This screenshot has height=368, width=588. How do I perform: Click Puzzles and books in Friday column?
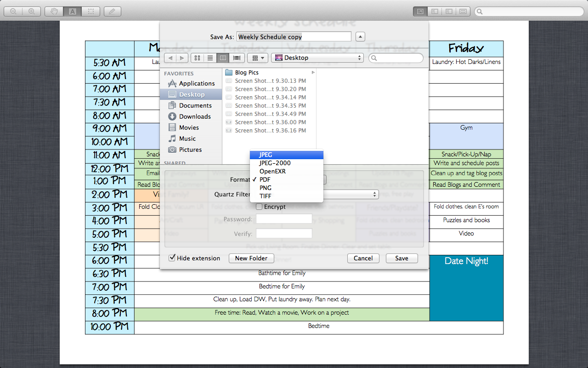coord(466,220)
